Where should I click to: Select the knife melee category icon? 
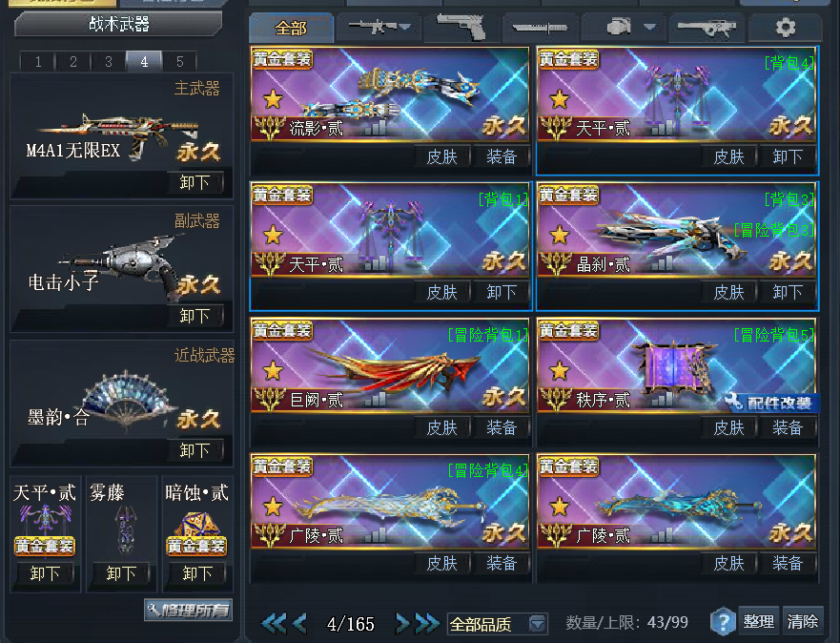[540, 27]
